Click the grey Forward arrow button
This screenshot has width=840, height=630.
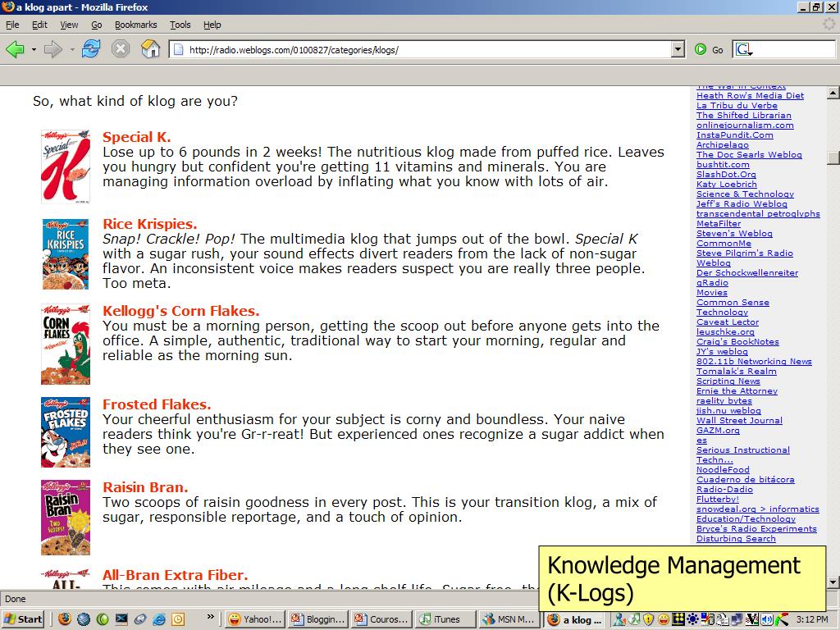[x=53, y=50]
